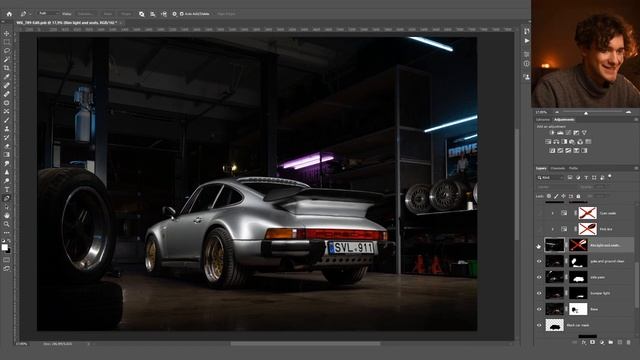Hide the Black car mask layer
The height and width of the screenshot is (360, 640).
click(x=539, y=325)
